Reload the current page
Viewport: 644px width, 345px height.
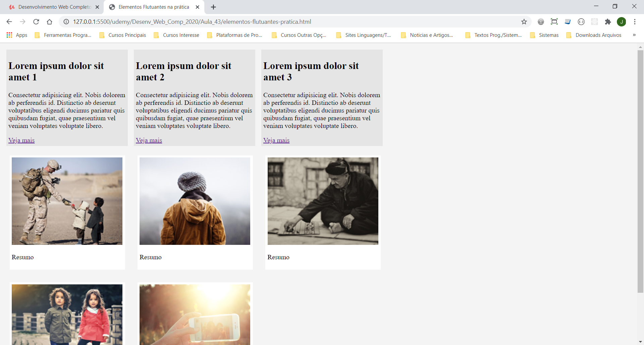tap(36, 22)
